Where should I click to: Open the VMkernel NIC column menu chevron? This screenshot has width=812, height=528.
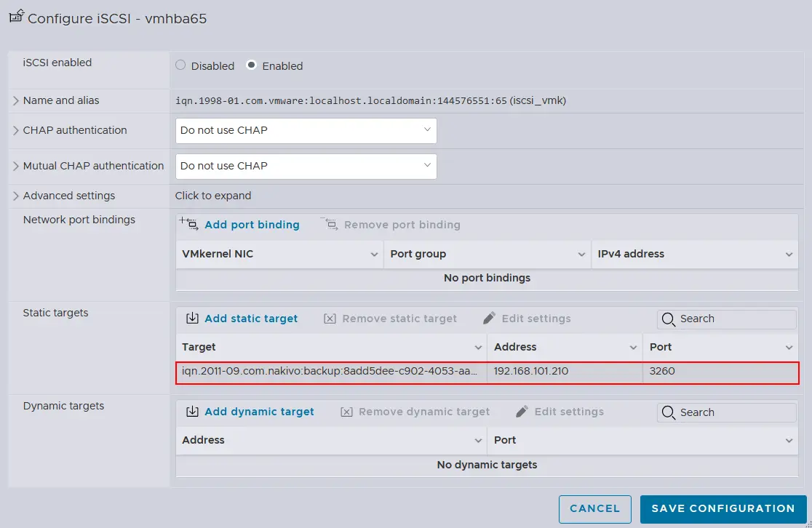(374, 254)
